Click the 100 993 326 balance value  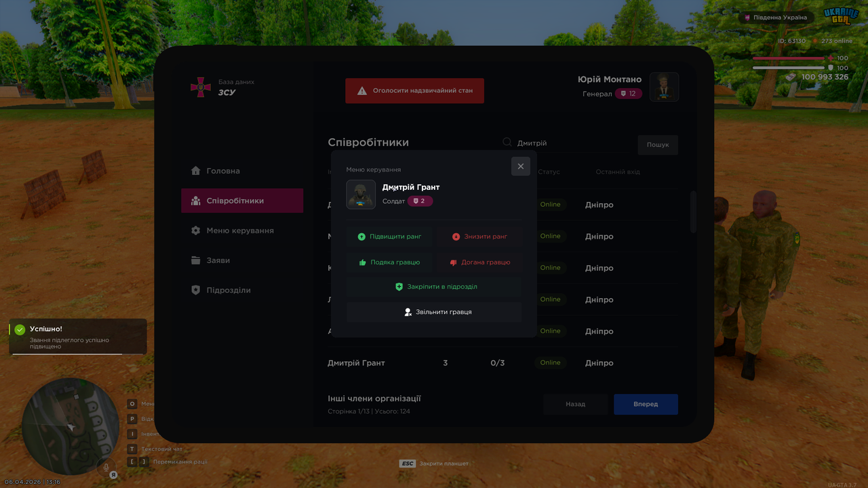pyautogui.click(x=825, y=77)
